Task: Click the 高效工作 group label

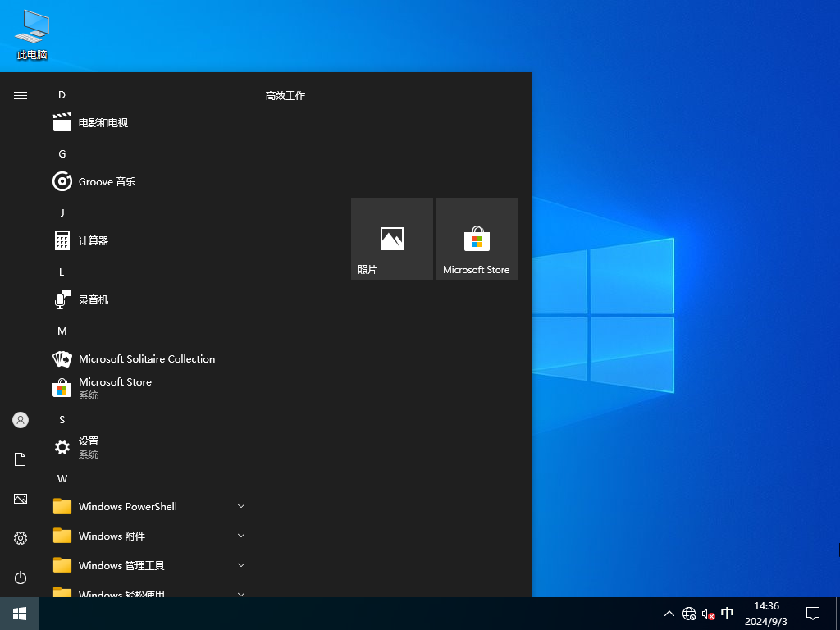Action: click(285, 95)
